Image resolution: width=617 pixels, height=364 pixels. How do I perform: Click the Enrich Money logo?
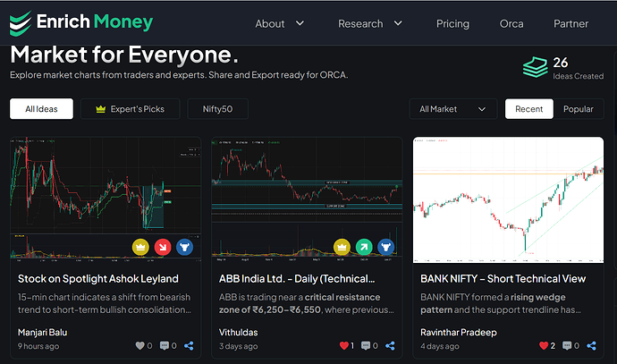tap(82, 22)
